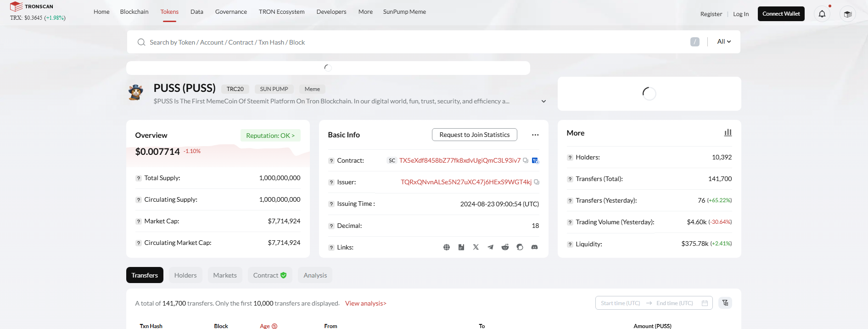Click the help icon next to Links
The width and height of the screenshot is (868, 329).
click(331, 248)
